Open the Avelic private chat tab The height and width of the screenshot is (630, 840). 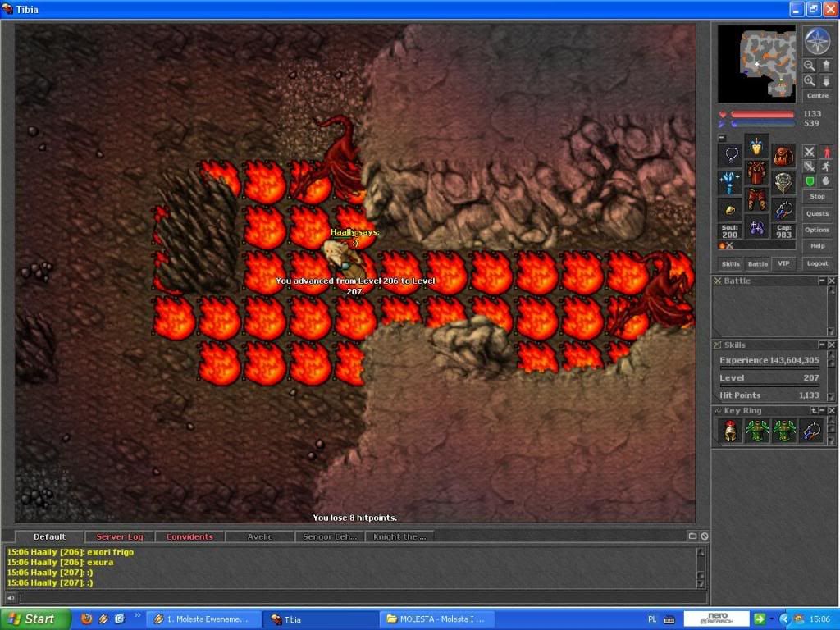pyautogui.click(x=260, y=536)
